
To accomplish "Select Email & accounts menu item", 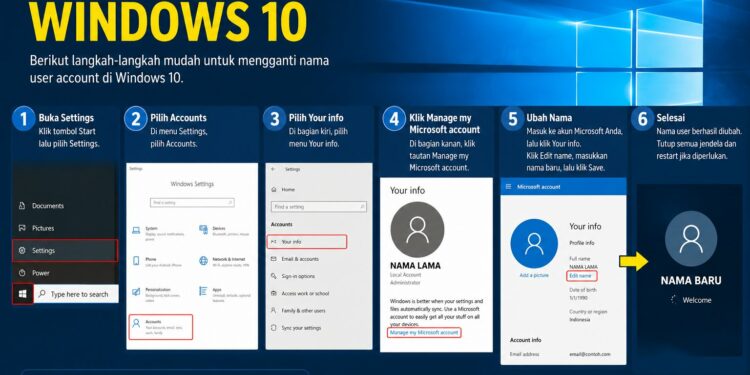I will [296, 259].
